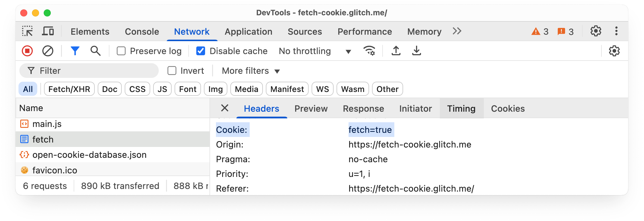644x221 pixels.
Task: Click the 890 kB transferred status
Action: [120, 186]
